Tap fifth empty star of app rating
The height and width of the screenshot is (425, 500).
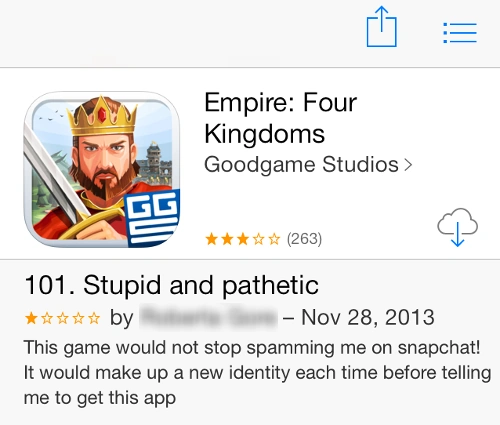point(274,239)
